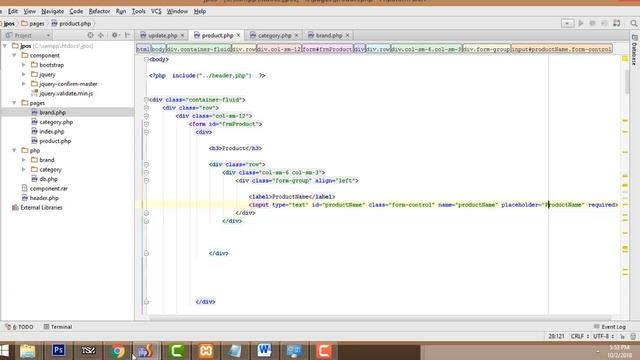640x360 pixels.
Task: Expand the brand folder under php
Action: click(24, 160)
